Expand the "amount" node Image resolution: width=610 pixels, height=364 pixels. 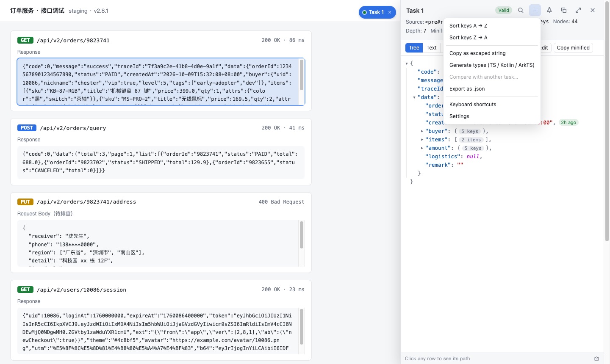click(x=422, y=148)
